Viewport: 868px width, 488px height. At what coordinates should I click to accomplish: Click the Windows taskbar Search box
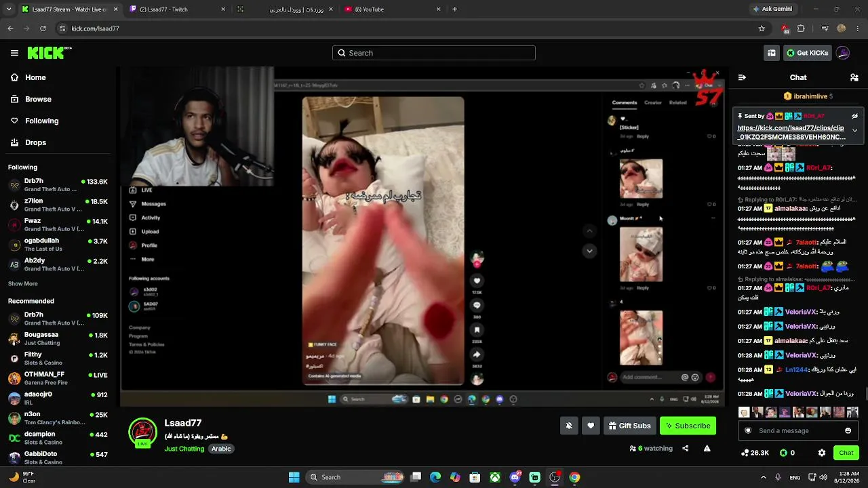click(x=356, y=477)
